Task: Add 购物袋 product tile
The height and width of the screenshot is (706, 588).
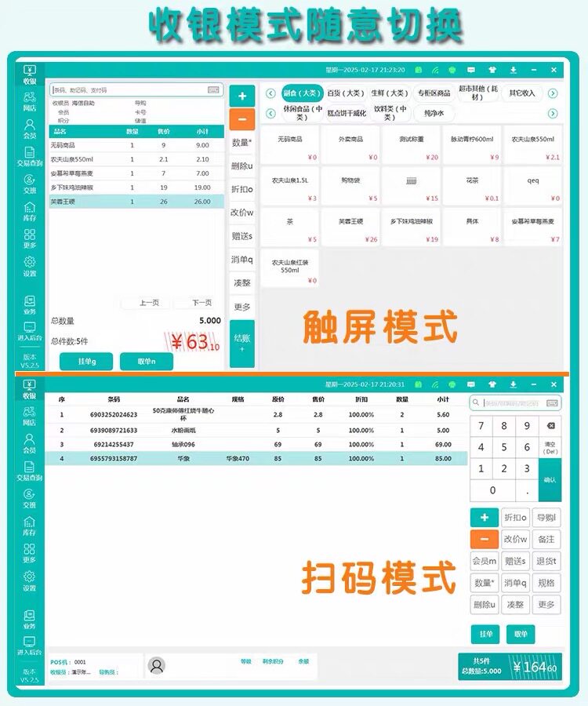Action: pos(350,187)
